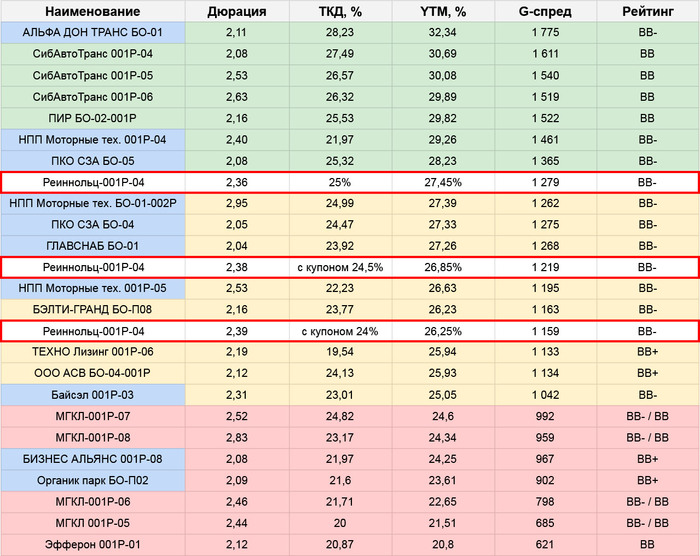Viewport: 700px width, 556px height.
Task: Click the G-спред column header
Action: [x=544, y=12]
